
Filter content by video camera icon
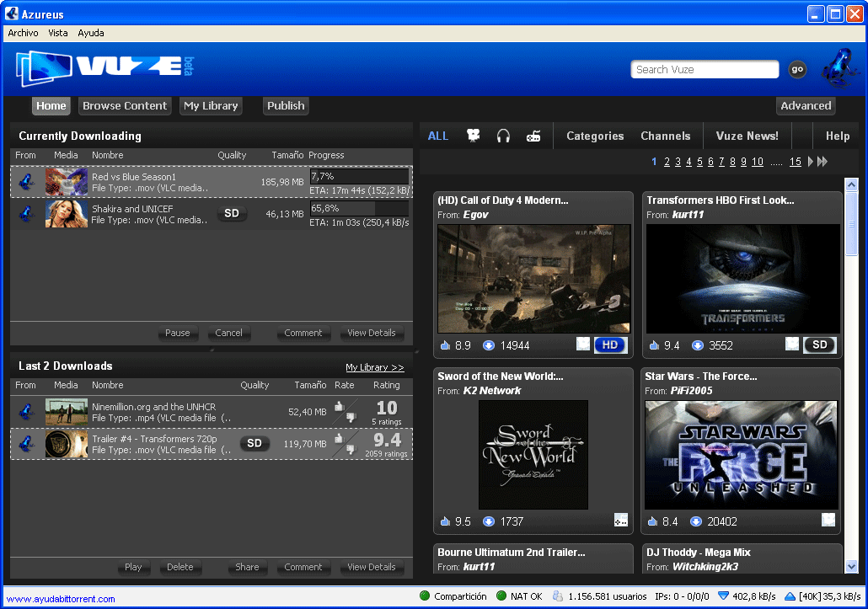pyautogui.click(x=473, y=136)
